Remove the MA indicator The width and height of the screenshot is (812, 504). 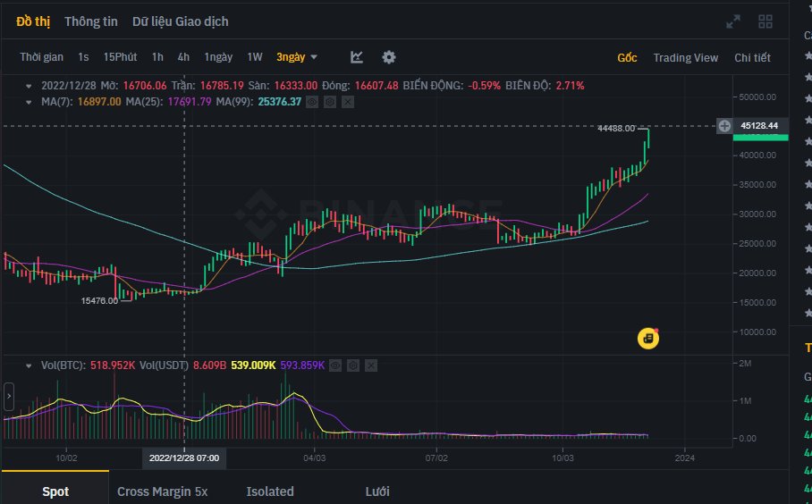[348, 102]
